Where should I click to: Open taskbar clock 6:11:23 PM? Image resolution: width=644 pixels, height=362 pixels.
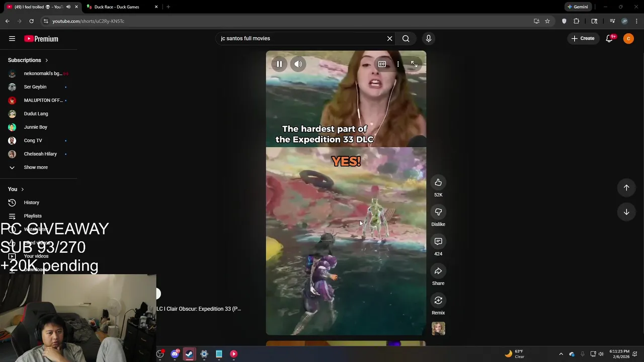pos(619,354)
